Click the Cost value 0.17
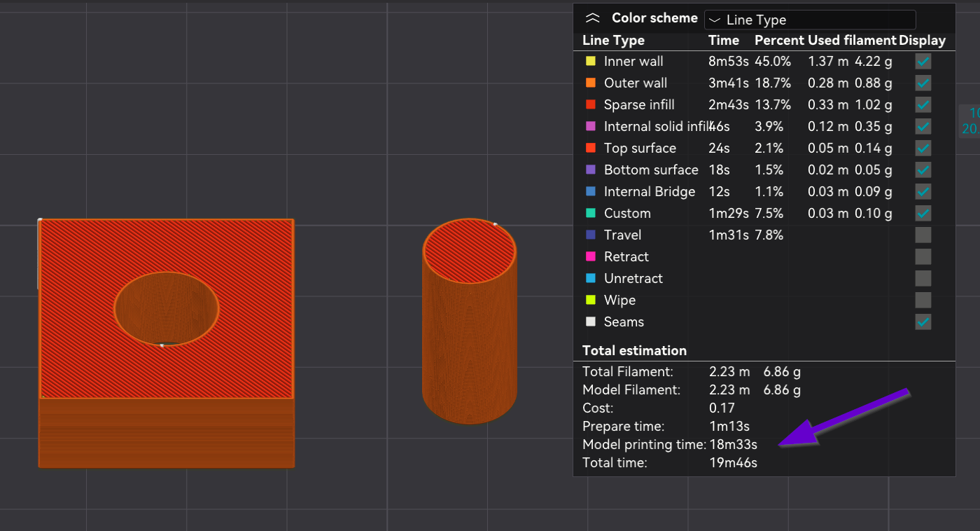Viewport: 980px width, 531px height. tap(721, 408)
